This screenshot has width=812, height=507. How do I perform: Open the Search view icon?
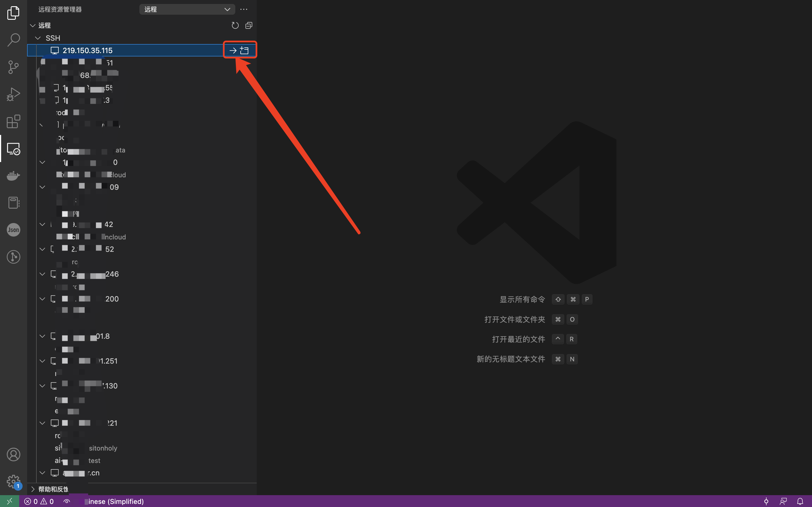14,40
